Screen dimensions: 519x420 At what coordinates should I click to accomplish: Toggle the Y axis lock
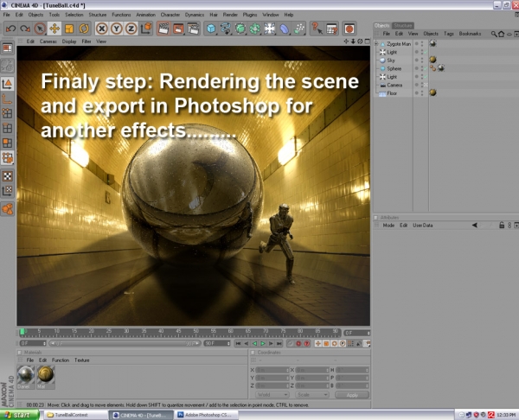[x=116, y=29]
